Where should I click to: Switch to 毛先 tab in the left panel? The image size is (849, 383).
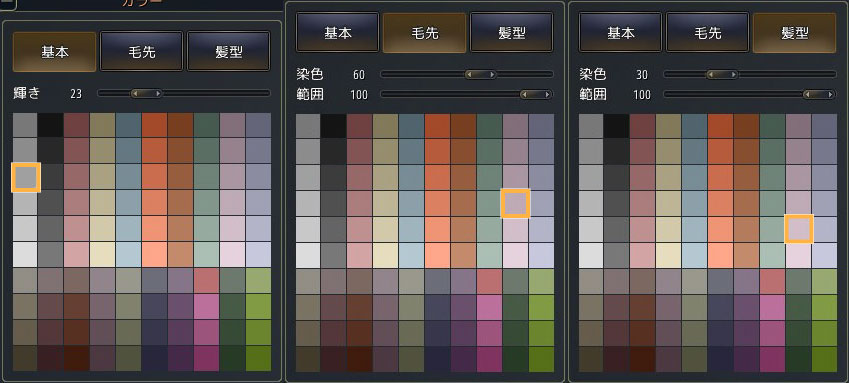(x=141, y=51)
